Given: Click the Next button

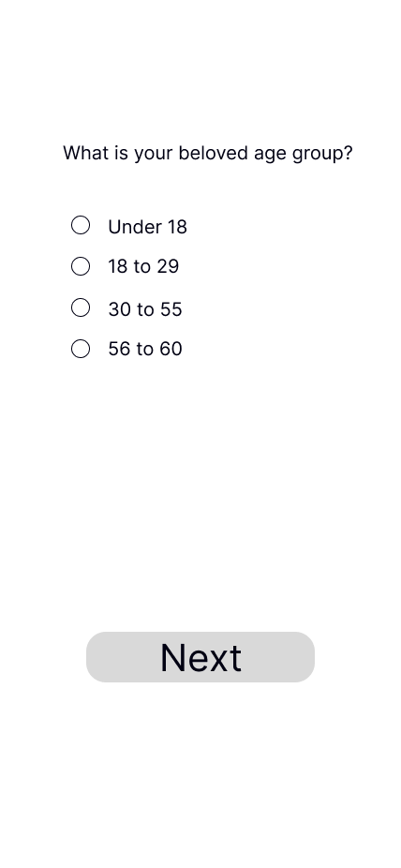Looking at the screenshot, I should (200, 657).
